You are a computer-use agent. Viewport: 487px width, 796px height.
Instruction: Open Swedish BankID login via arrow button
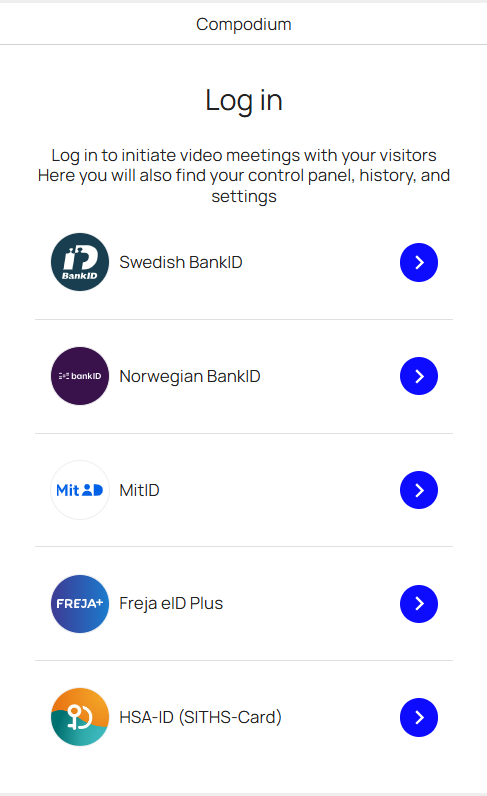419,262
